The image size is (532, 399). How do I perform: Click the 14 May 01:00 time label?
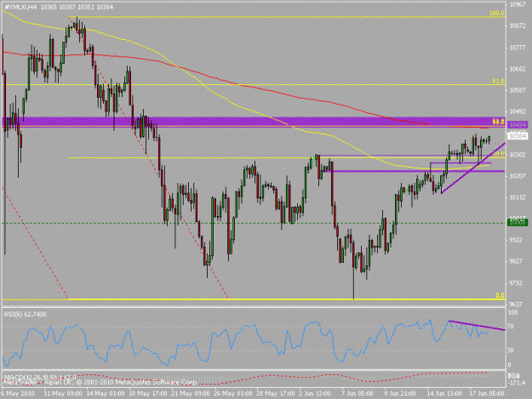[106, 393]
